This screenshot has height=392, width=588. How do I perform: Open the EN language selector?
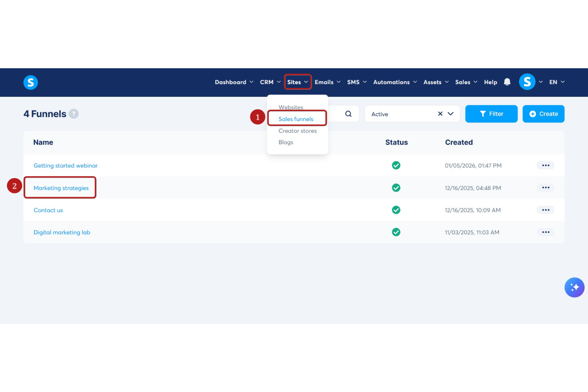coord(557,82)
